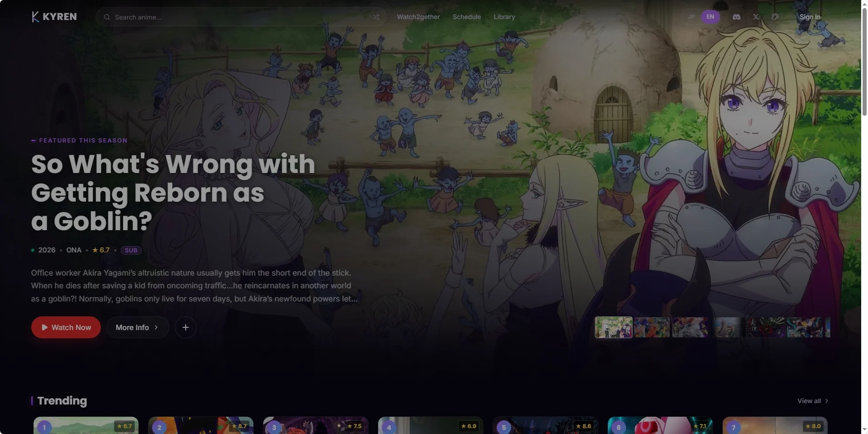This screenshot has width=868, height=434.
Task: Open More Info for the featured anime
Action: pyautogui.click(x=138, y=327)
